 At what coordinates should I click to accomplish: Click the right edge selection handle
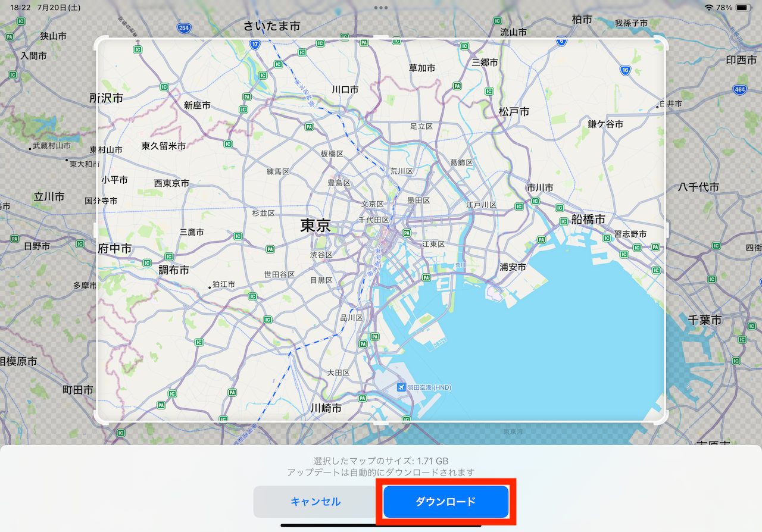click(x=666, y=230)
